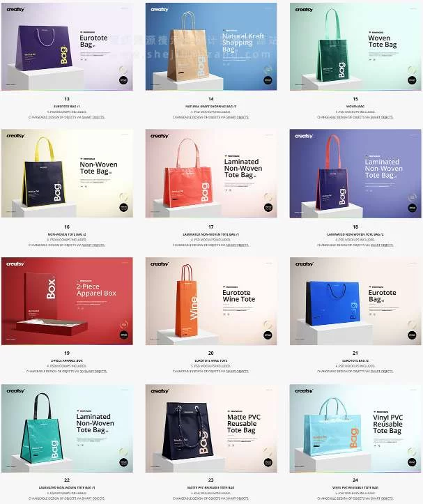This screenshot has height=504, width=423.
Task: Select the Matte PVC Reusable Tote thumbnail
Action: pyautogui.click(x=211, y=428)
